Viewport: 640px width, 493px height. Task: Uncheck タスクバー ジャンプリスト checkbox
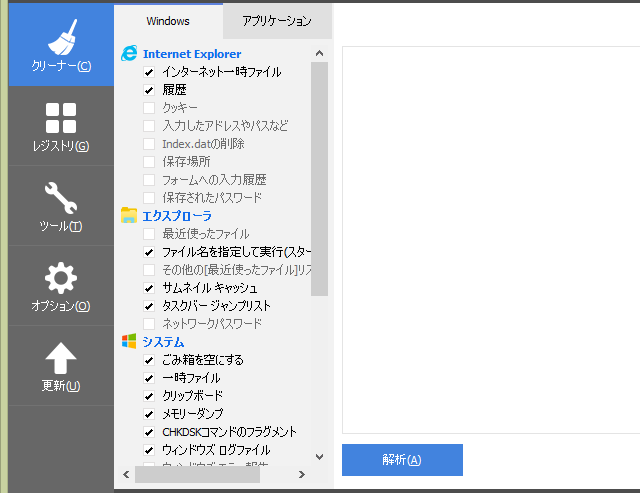(x=149, y=306)
